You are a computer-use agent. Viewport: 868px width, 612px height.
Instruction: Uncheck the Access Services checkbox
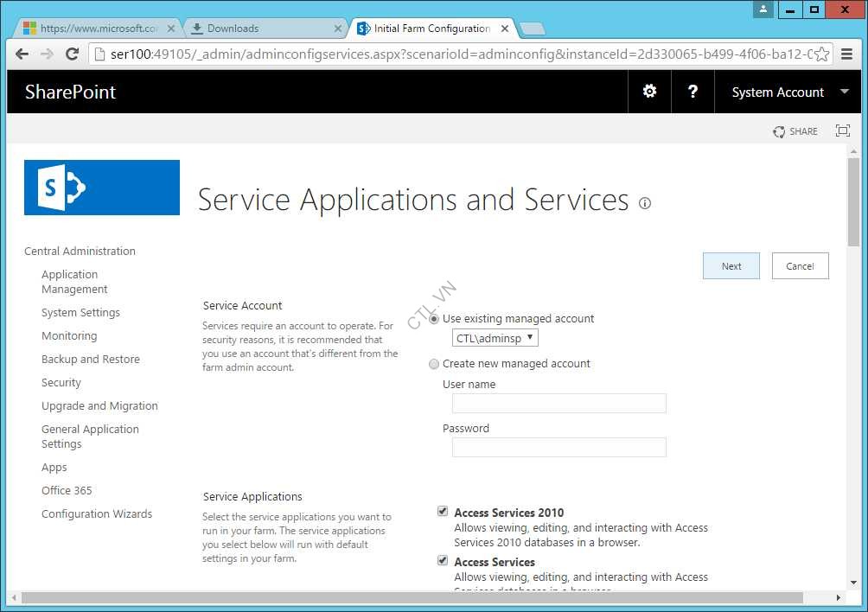(x=443, y=560)
